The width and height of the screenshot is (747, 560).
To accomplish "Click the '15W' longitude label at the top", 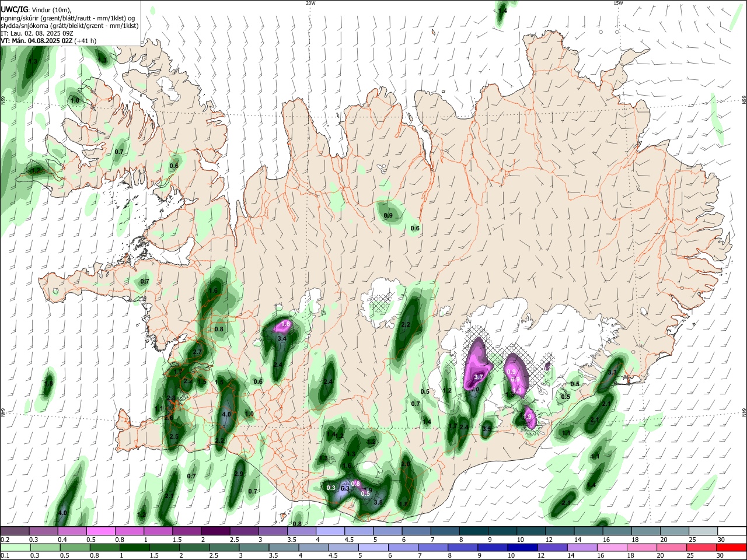I will coord(618,3).
